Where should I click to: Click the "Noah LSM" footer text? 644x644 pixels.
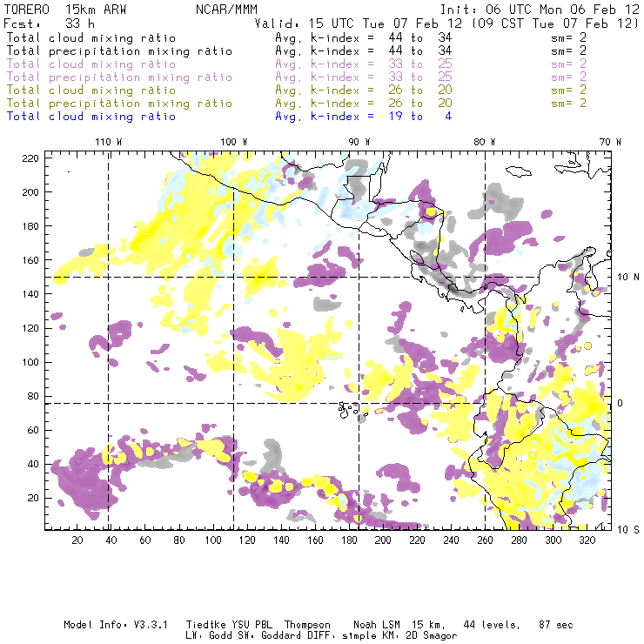pos(377,625)
